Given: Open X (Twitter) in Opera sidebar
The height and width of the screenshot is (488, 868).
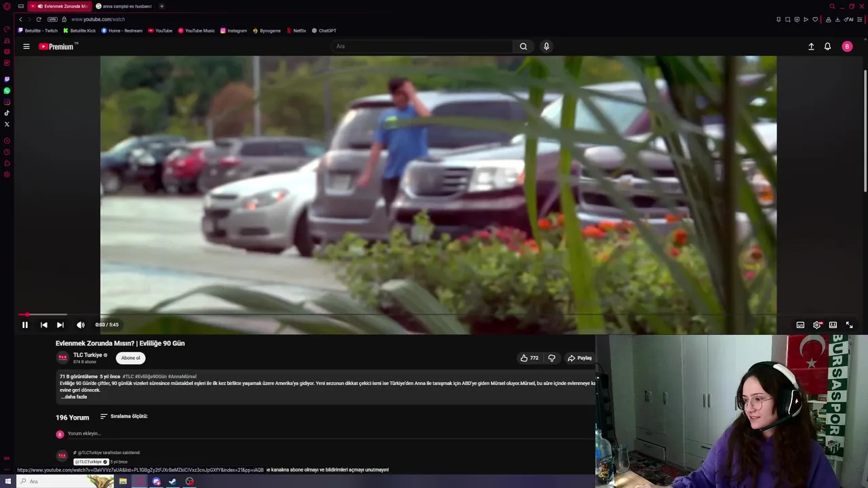Looking at the screenshot, I should tap(7, 124).
